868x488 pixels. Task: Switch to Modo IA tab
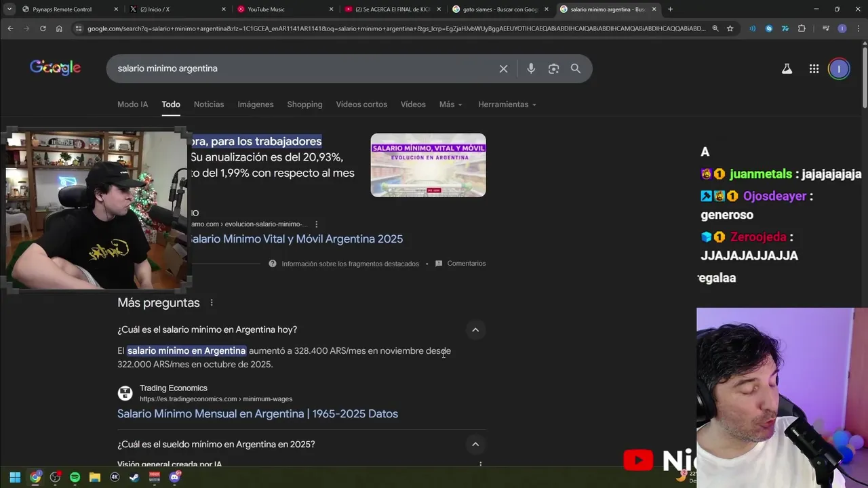click(132, 104)
